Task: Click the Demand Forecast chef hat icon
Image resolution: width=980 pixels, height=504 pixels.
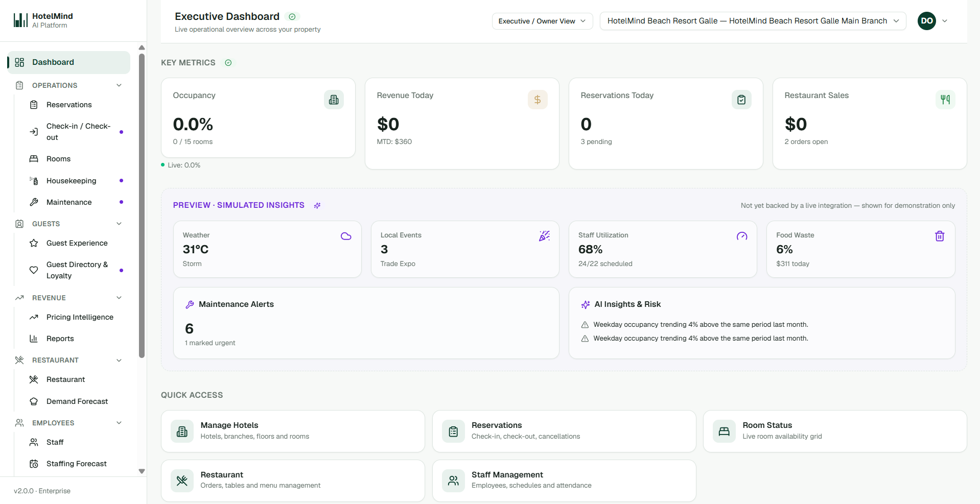Action: (x=34, y=401)
